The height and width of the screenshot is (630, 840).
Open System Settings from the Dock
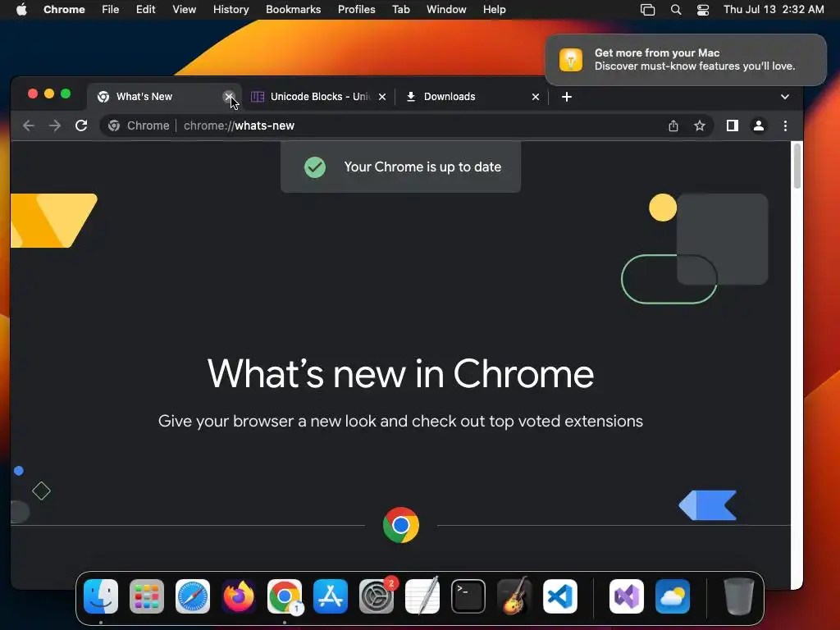coord(377,596)
